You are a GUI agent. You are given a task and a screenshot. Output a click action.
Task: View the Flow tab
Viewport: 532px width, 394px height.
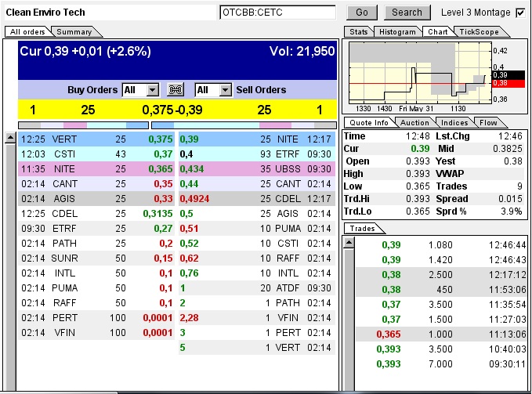[489, 123]
